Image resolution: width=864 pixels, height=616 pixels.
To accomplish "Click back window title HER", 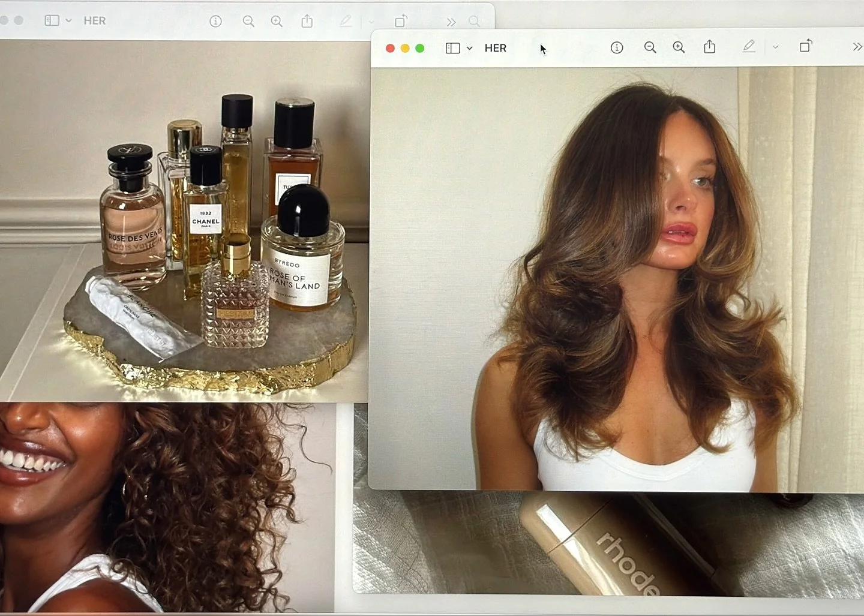I will coord(95,20).
